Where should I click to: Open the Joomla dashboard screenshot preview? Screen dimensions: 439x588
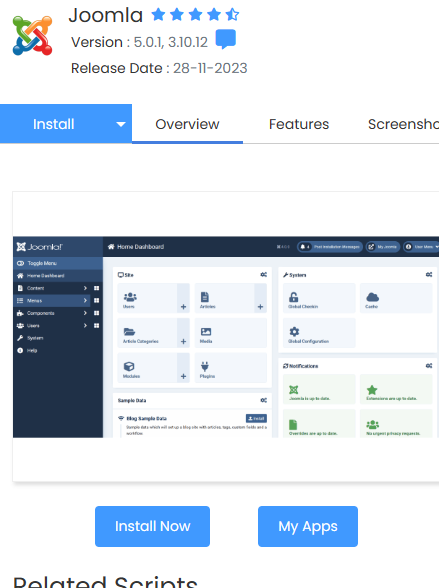tap(226, 337)
